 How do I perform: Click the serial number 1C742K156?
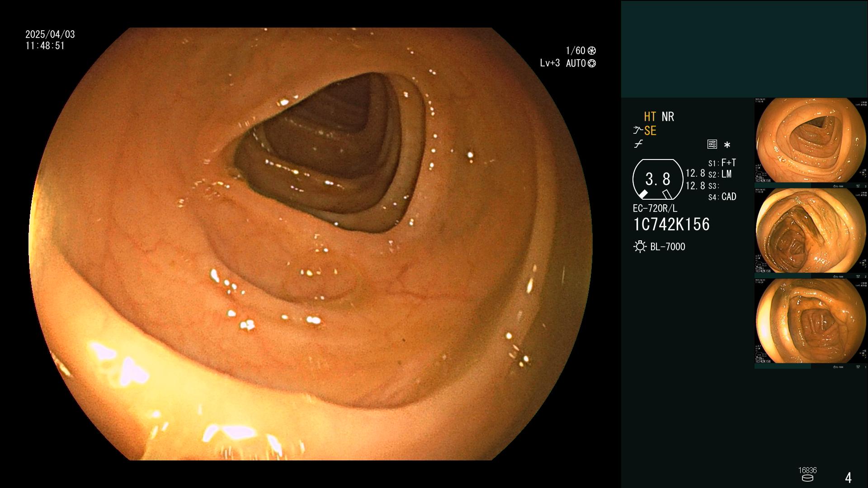671,225
